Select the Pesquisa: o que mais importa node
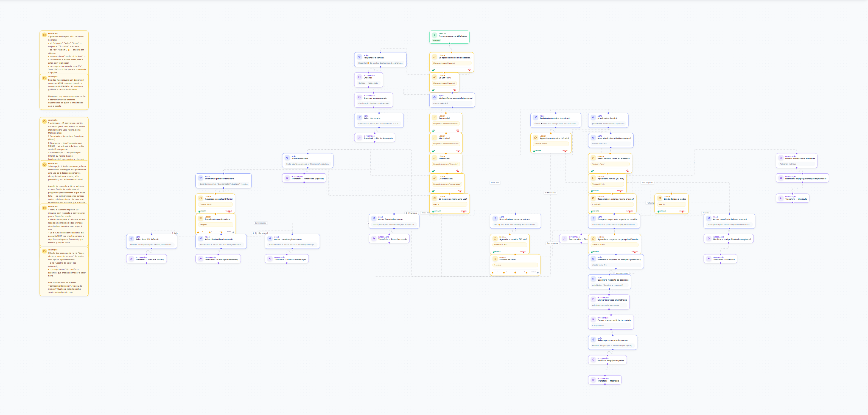The height and width of the screenshot is (415, 868). pyautogui.click(x=614, y=221)
